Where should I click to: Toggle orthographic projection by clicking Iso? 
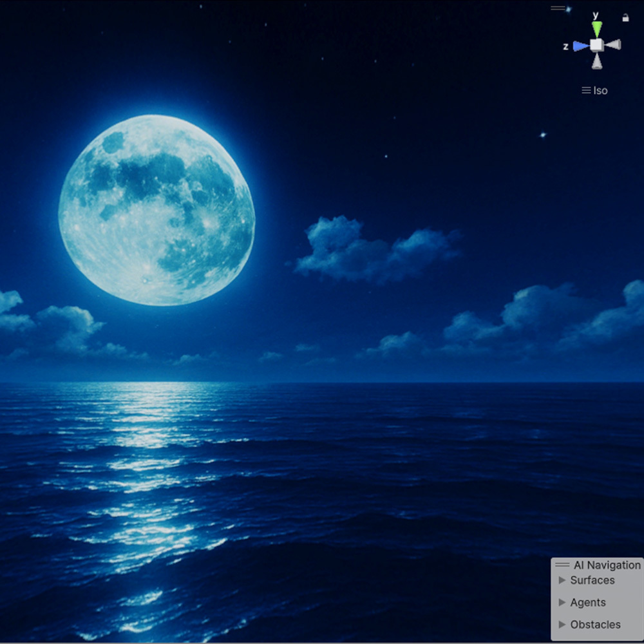[x=600, y=90]
